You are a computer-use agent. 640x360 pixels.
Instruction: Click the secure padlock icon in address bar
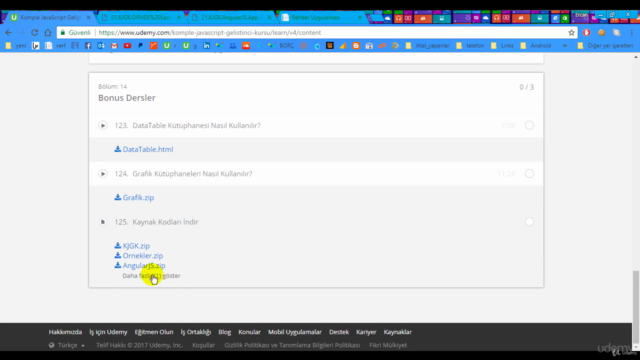(63, 33)
